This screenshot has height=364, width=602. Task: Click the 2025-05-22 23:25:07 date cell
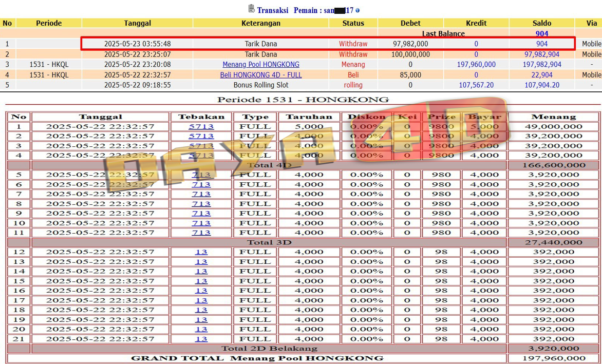pyautogui.click(x=138, y=54)
